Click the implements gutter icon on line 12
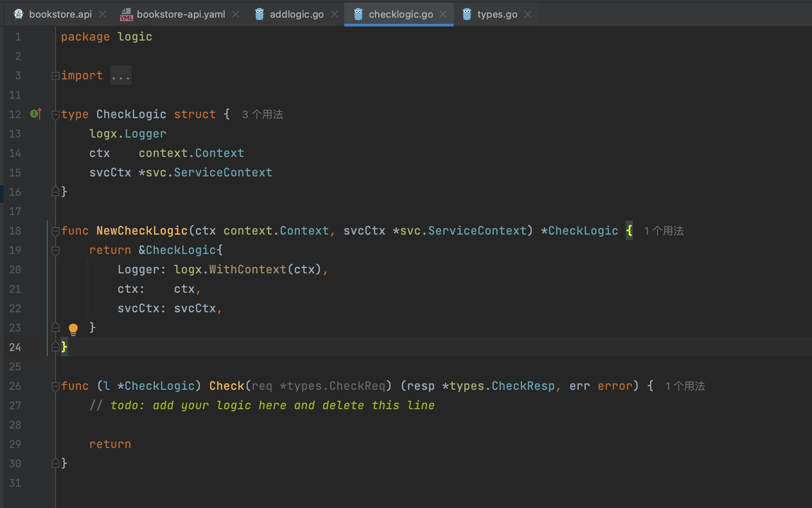 tap(36, 114)
